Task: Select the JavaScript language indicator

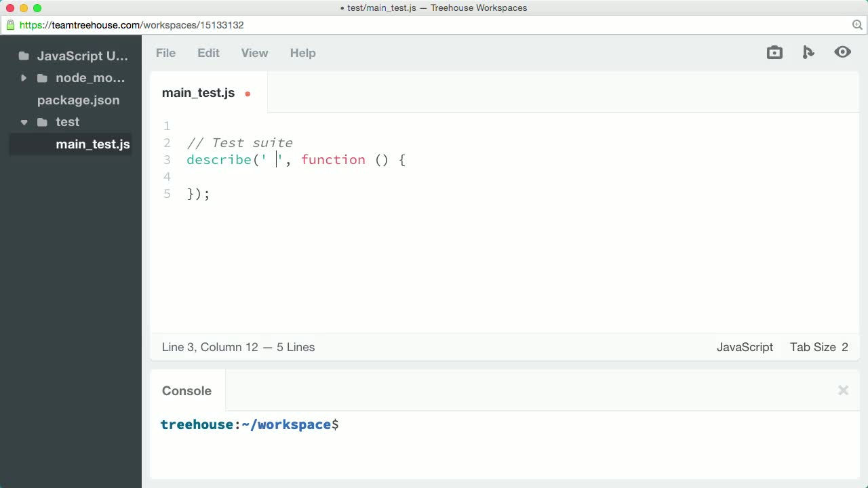Action: coord(745,347)
